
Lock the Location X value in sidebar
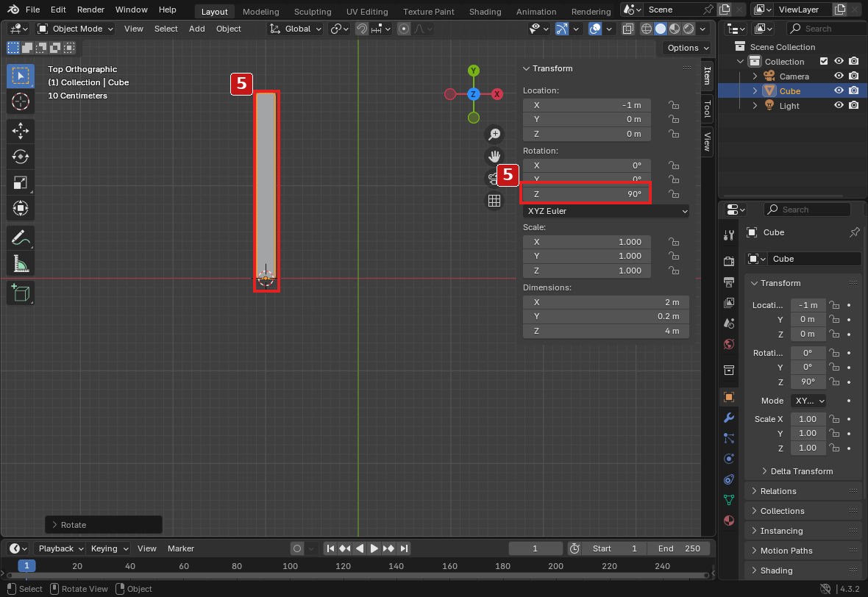[674, 105]
